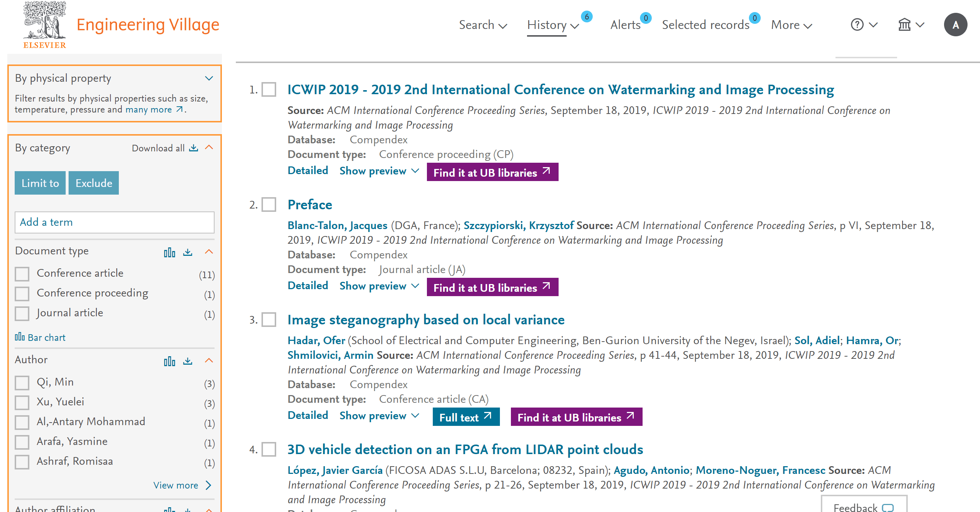
Task: Find Preface record at UB libraries
Action: pos(492,287)
